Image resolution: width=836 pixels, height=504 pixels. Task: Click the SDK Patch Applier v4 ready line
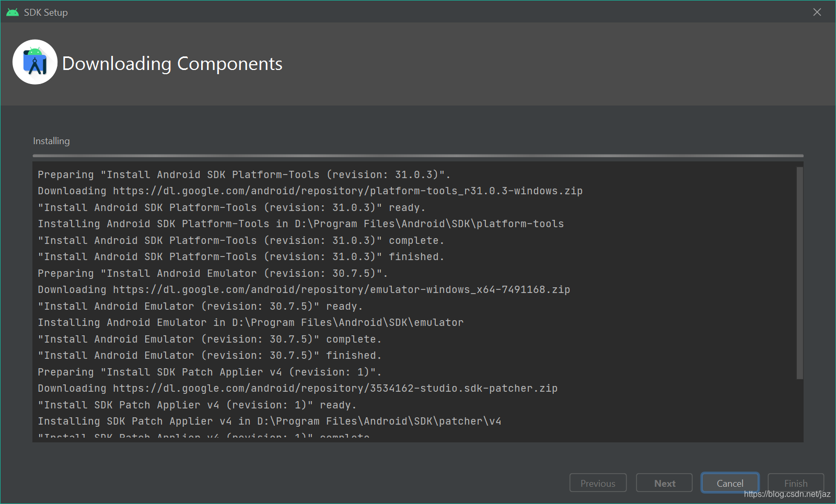click(x=197, y=405)
